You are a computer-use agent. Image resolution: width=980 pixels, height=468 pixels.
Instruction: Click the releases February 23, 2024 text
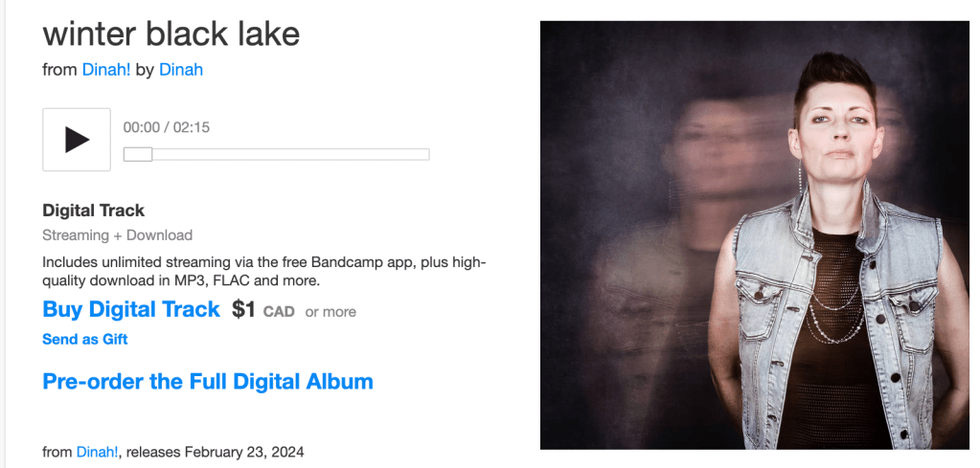(x=215, y=451)
